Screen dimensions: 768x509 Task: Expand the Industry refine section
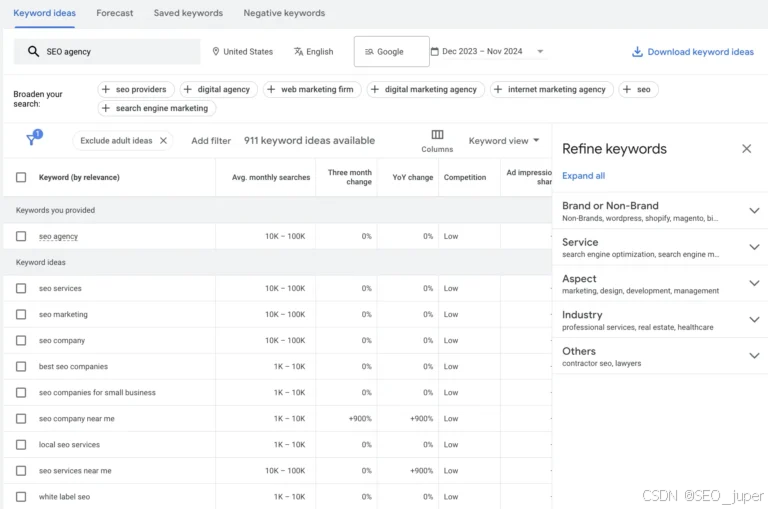(754, 319)
